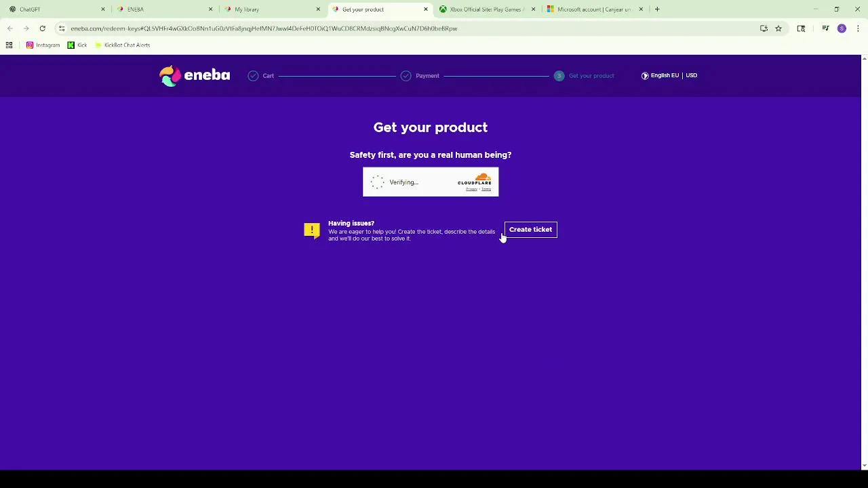Viewport: 868px width, 488px height.
Task: Open the Kick bookmark
Action: coord(77,45)
